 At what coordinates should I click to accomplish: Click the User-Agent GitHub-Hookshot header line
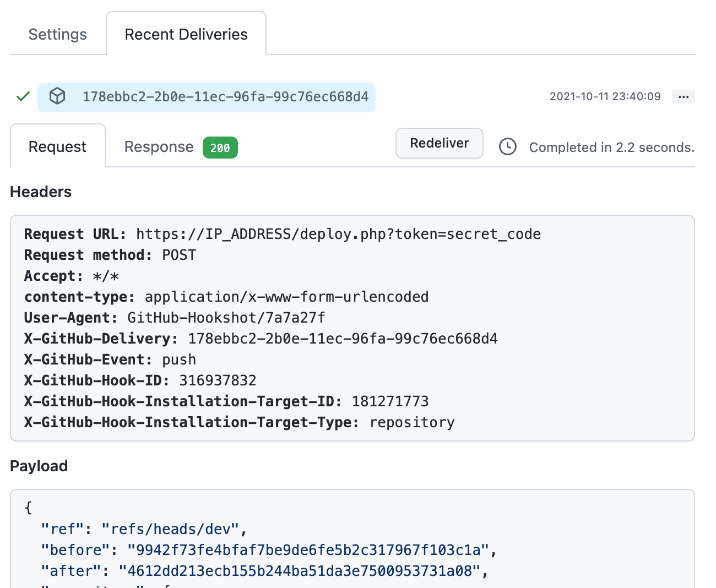click(175, 318)
